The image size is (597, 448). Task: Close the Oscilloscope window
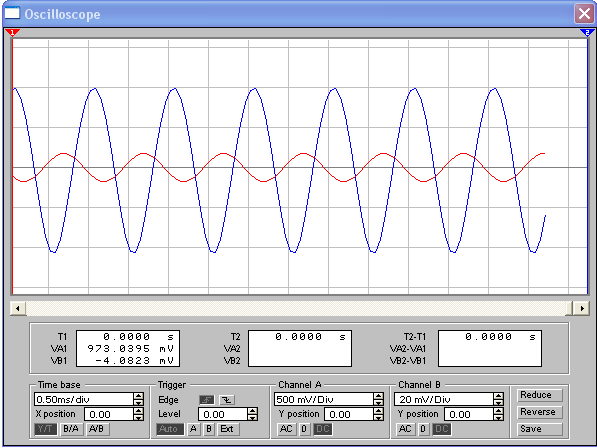(x=584, y=14)
